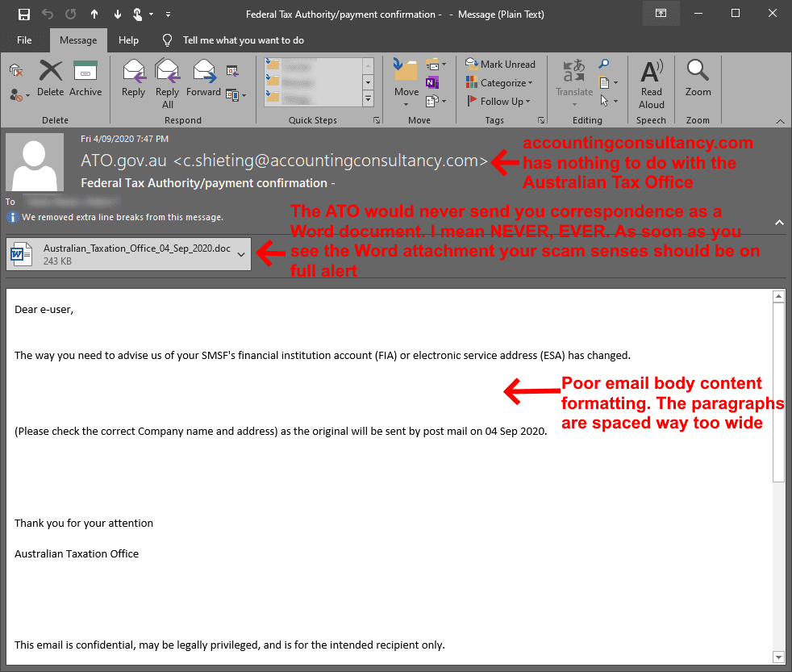The height and width of the screenshot is (672, 792).
Task: Click the Ignore conversation icon
Action: pyautogui.click(x=17, y=71)
